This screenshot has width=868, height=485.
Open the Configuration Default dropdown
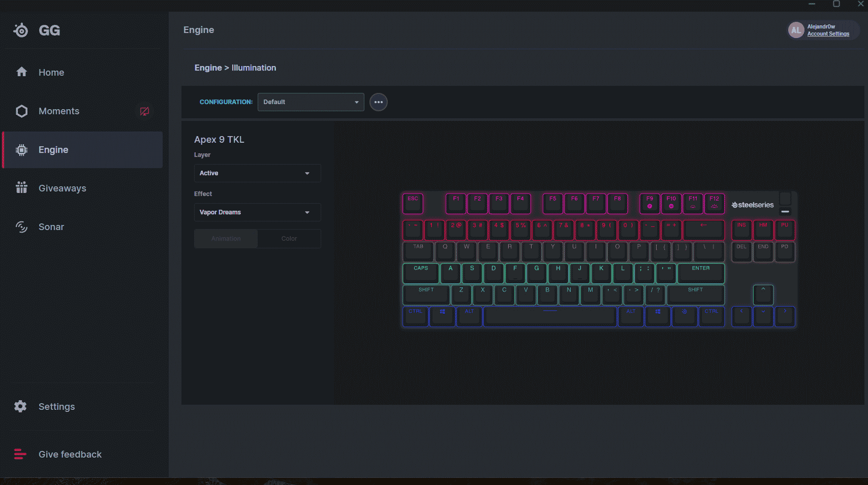[311, 102]
